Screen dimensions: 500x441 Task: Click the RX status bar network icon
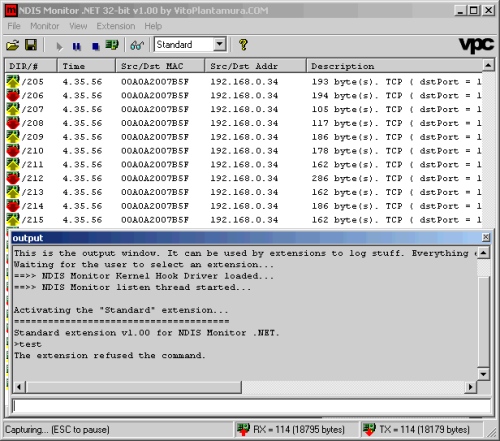[243, 429]
